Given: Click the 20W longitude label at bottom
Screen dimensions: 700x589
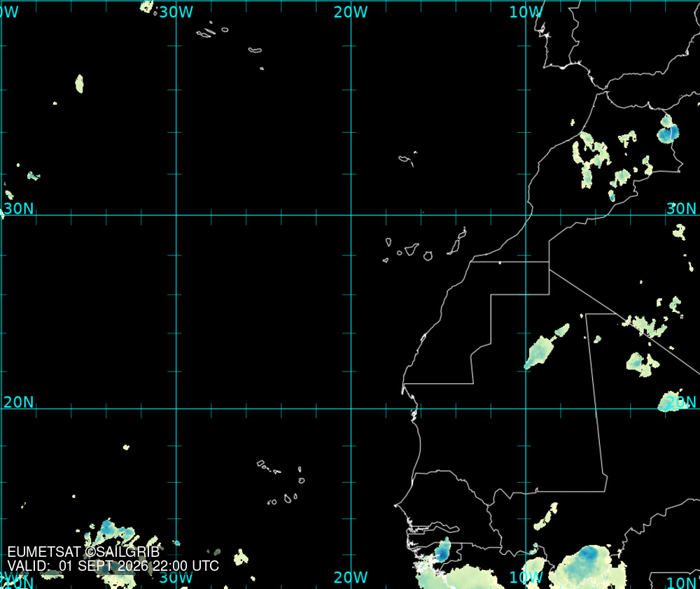Looking at the screenshot, I should (x=351, y=577).
